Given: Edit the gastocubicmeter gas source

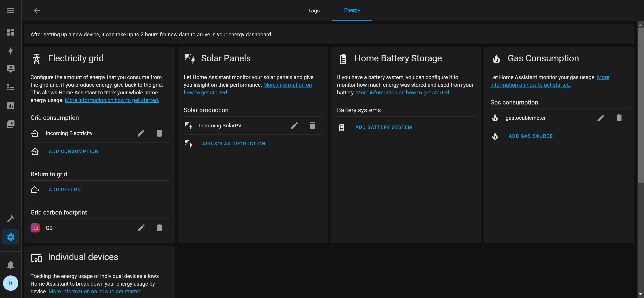Looking at the screenshot, I should point(601,118).
